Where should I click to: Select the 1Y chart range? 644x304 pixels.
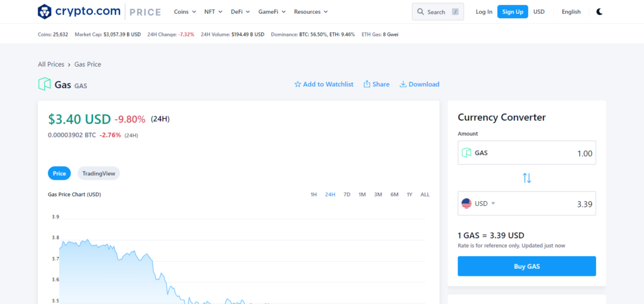coord(409,195)
